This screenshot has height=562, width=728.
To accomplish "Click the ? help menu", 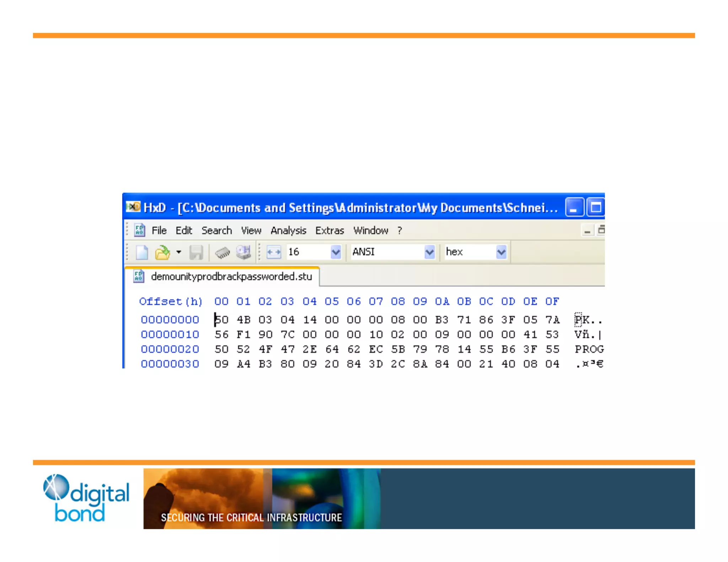I will [400, 231].
